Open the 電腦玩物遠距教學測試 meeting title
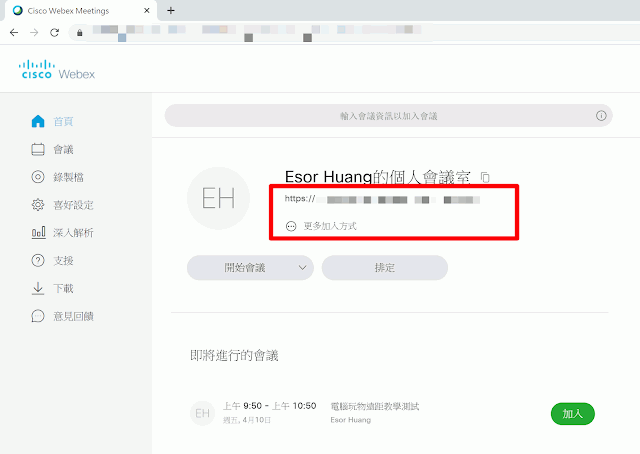 click(x=375, y=406)
